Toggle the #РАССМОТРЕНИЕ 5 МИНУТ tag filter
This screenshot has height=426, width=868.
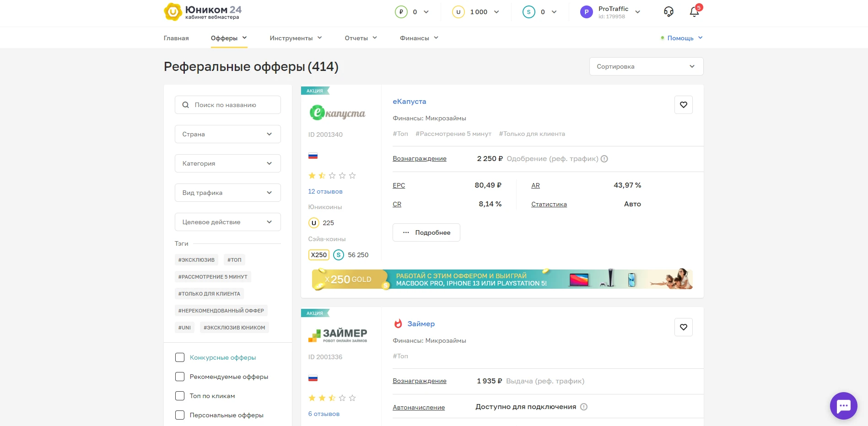(x=213, y=277)
